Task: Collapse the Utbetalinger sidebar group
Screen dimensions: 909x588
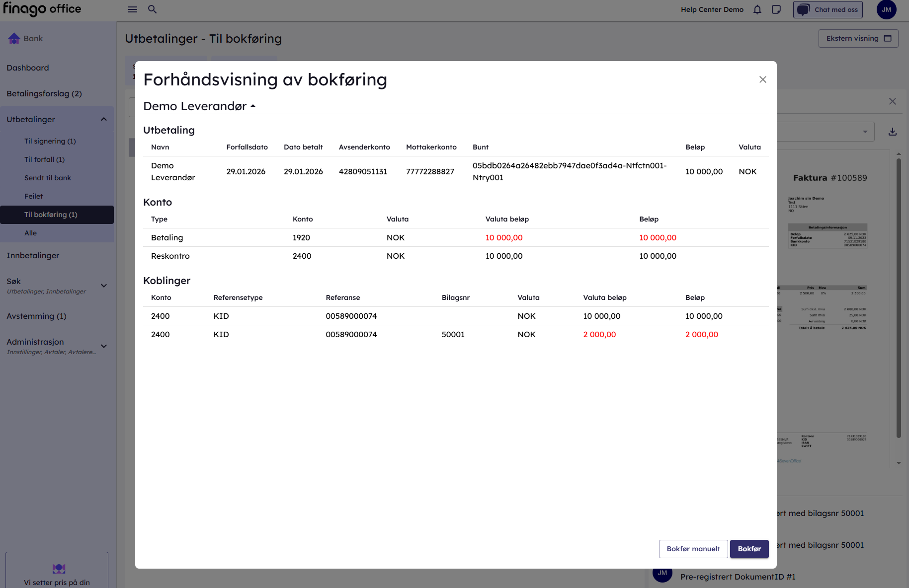Action: click(x=104, y=119)
